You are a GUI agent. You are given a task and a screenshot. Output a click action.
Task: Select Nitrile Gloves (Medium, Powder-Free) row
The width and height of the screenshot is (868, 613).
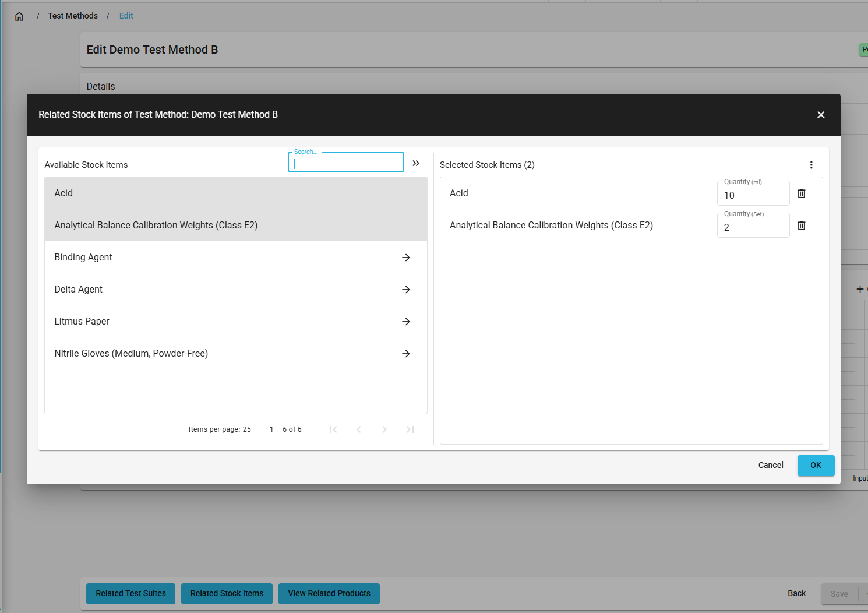(236, 353)
